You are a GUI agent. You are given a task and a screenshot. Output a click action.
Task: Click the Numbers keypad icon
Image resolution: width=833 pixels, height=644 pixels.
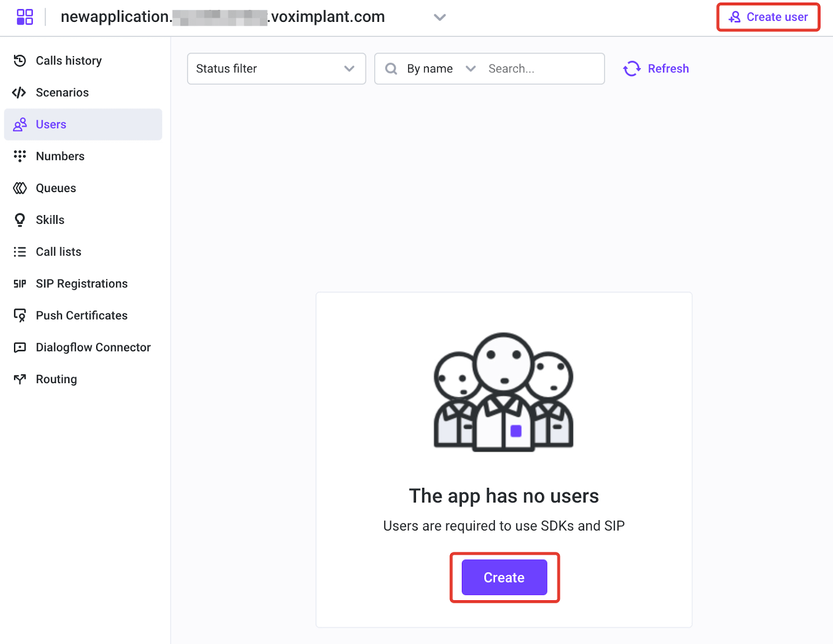20,156
